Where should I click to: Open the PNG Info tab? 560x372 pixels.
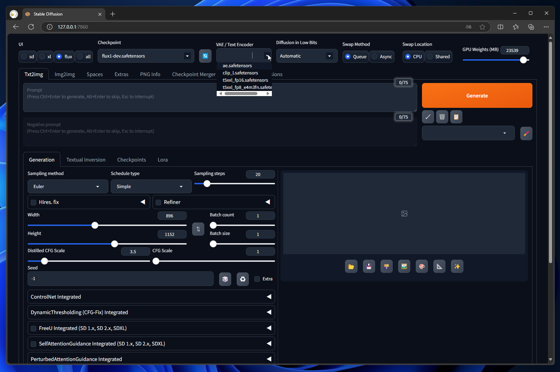(x=150, y=74)
